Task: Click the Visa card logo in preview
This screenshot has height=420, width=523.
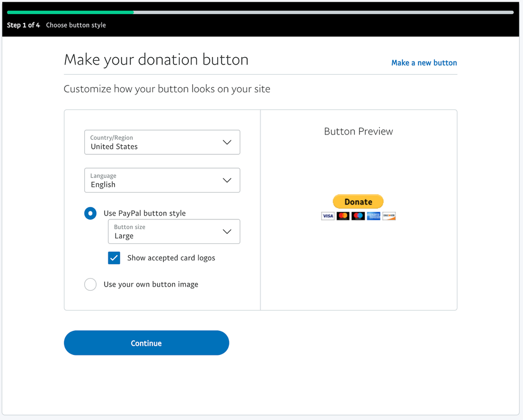Action: [328, 216]
